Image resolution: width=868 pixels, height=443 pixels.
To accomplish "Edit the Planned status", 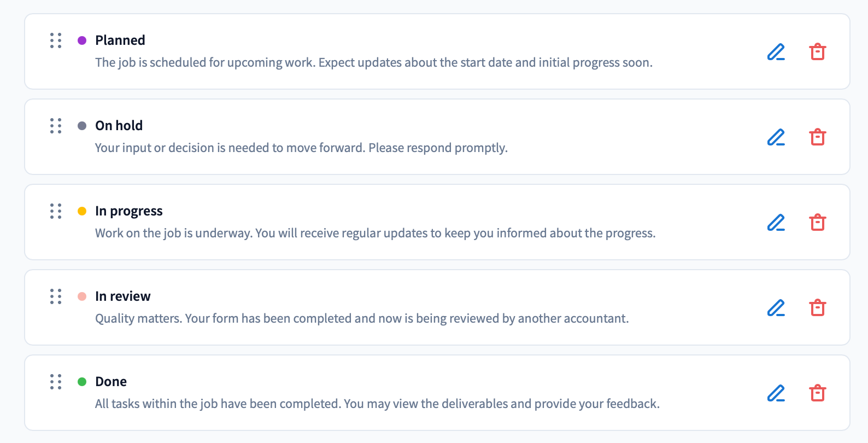I will 776,52.
